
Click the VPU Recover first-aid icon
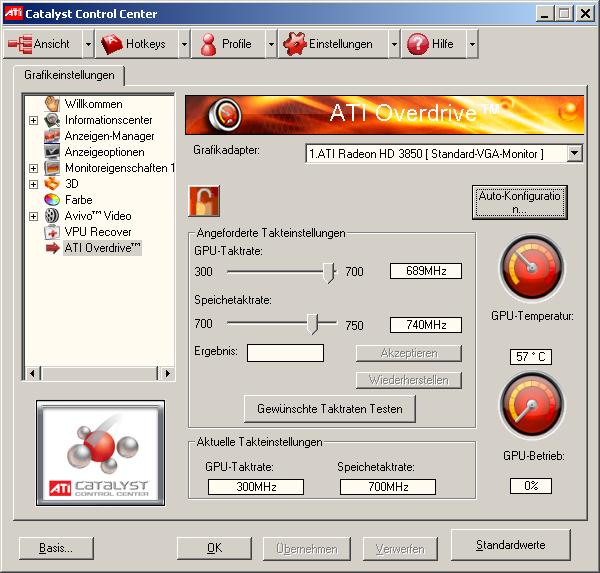[x=52, y=232]
